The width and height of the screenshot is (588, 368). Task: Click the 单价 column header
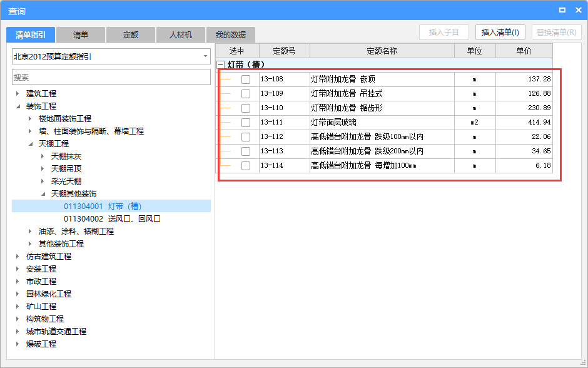click(x=524, y=51)
